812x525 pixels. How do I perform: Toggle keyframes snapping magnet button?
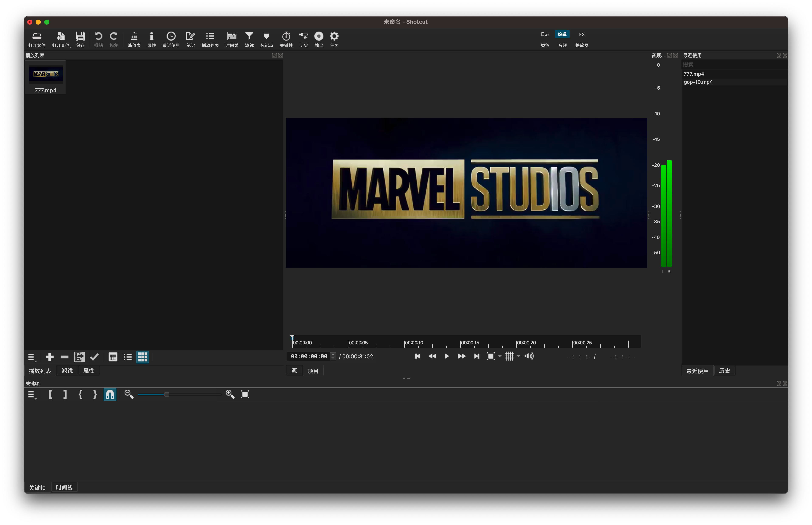(110, 394)
